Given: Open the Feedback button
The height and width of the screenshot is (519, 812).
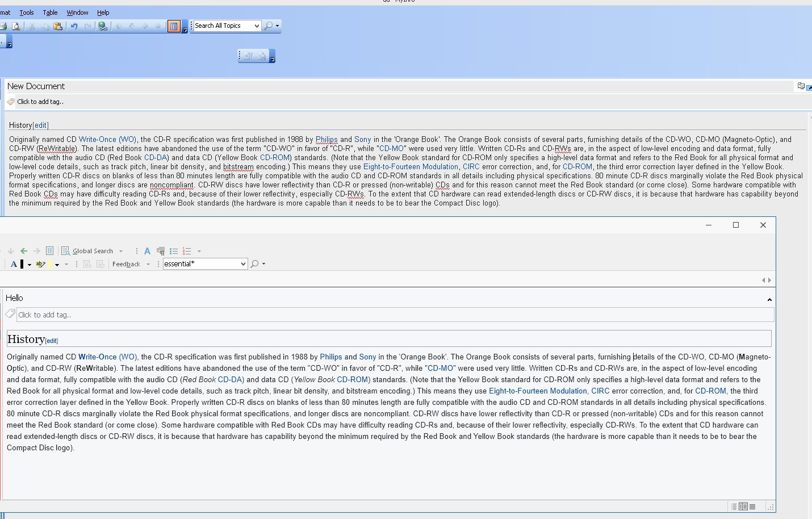Looking at the screenshot, I should tap(126, 264).
